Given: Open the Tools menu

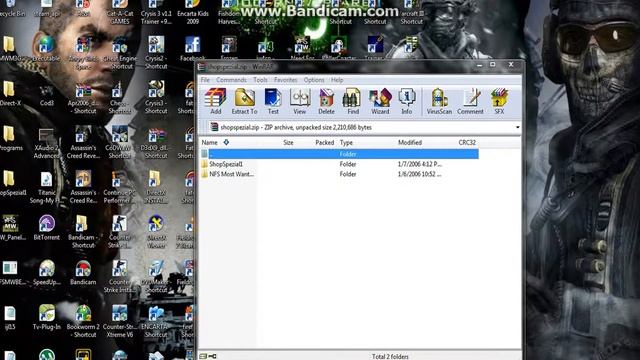Looking at the screenshot, I should tap(260, 80).
